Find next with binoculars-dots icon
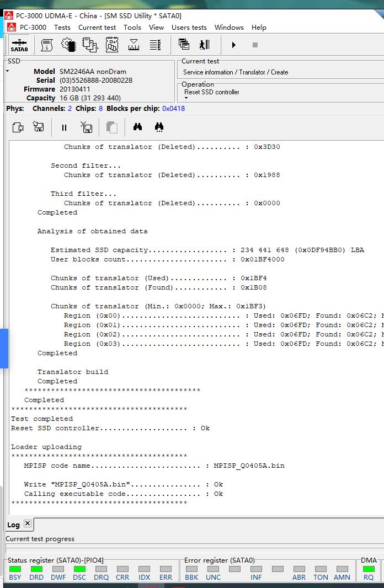The image size is (384, 588). pyautogui.click(x=159, y=127)
